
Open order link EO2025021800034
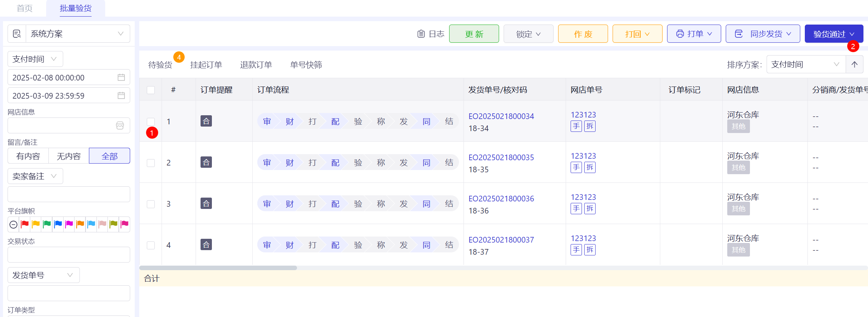(501, 116)
